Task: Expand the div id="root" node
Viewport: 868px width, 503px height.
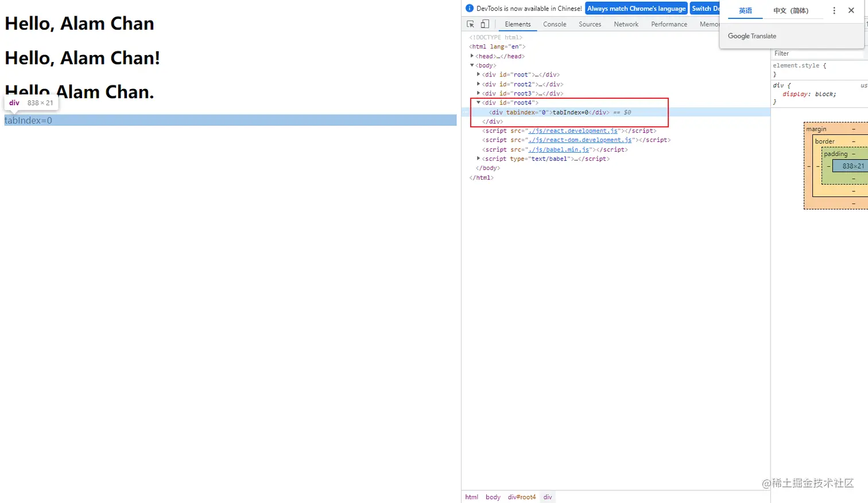Action: click(x=478, y=75)
